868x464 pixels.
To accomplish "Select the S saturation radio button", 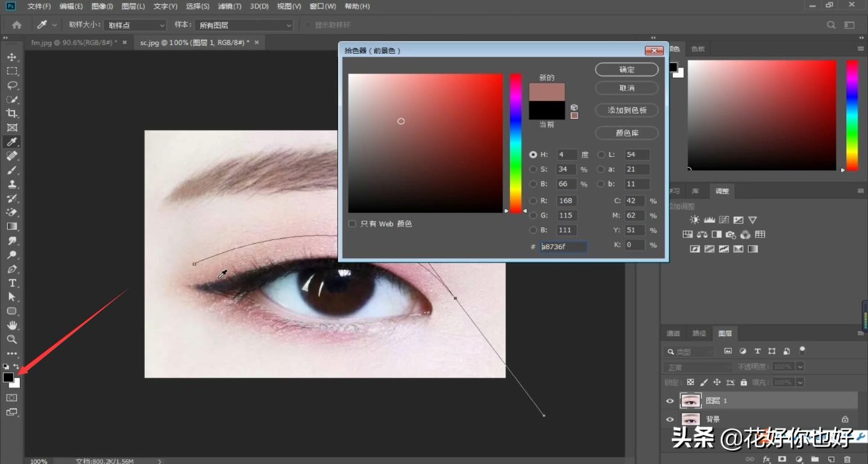I will point(533,170).
